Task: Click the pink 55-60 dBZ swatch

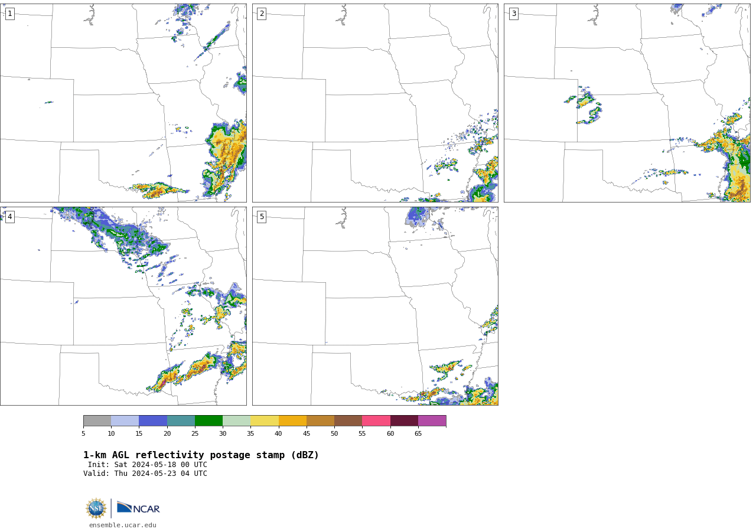Action: point(376,421)
